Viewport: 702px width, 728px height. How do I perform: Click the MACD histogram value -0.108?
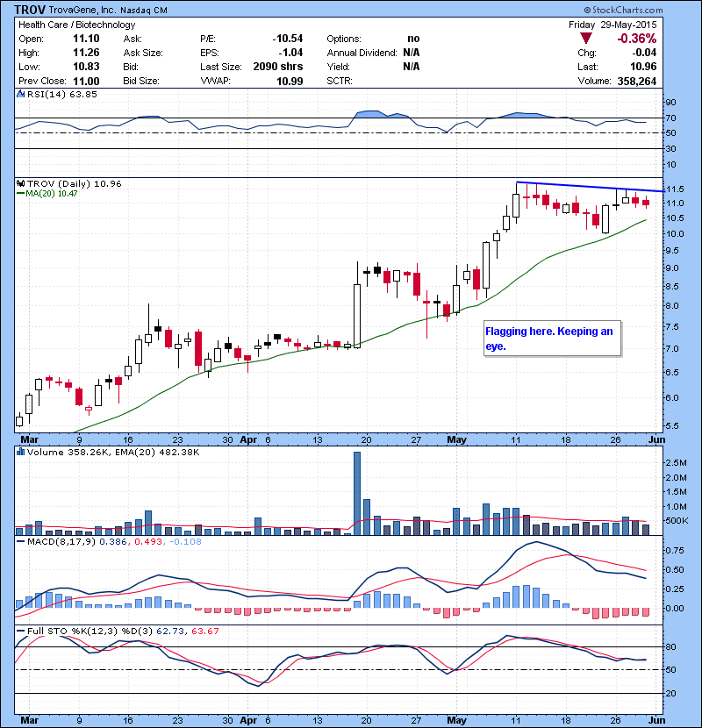click(x=185, y=541)
